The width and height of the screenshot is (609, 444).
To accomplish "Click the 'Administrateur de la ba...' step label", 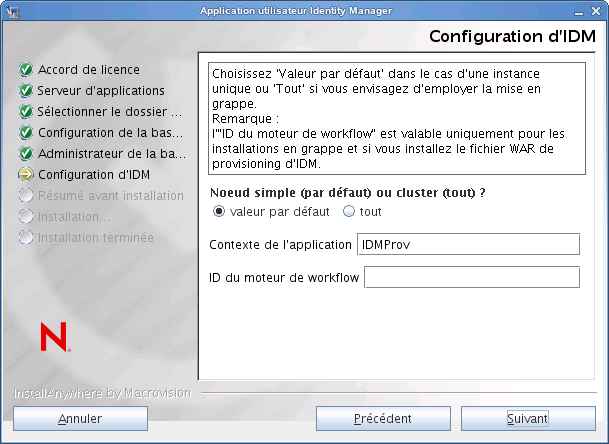I will 112,153.
